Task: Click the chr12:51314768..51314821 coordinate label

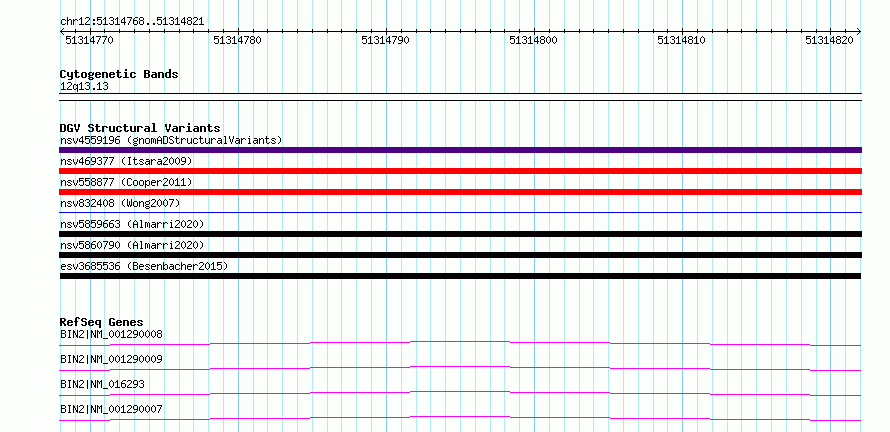Action: 132,22
